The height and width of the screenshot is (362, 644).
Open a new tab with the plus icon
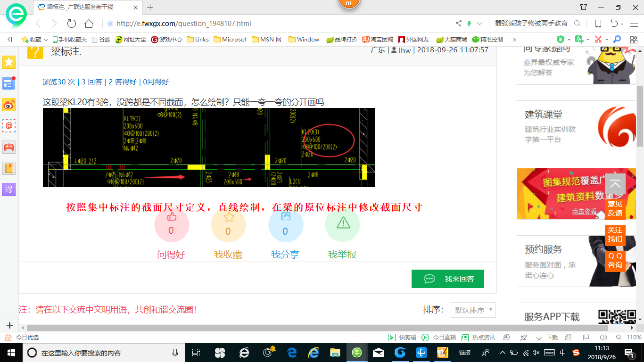150,7
